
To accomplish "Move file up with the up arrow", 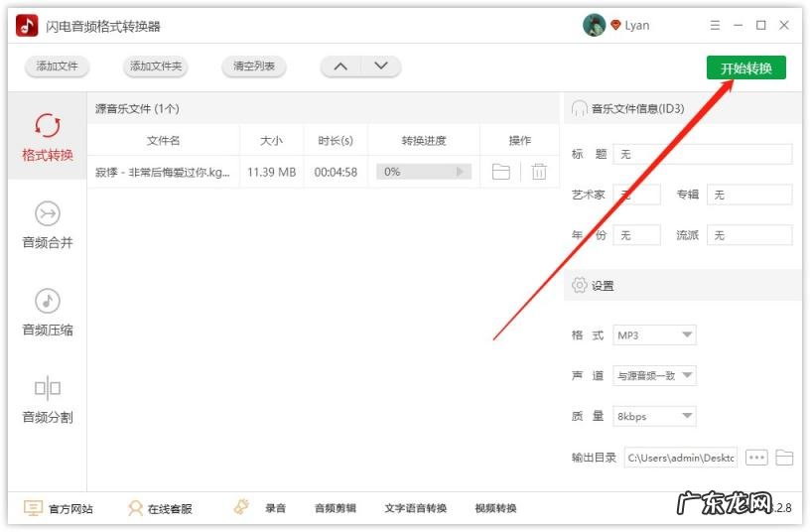I will click(340, 66).
